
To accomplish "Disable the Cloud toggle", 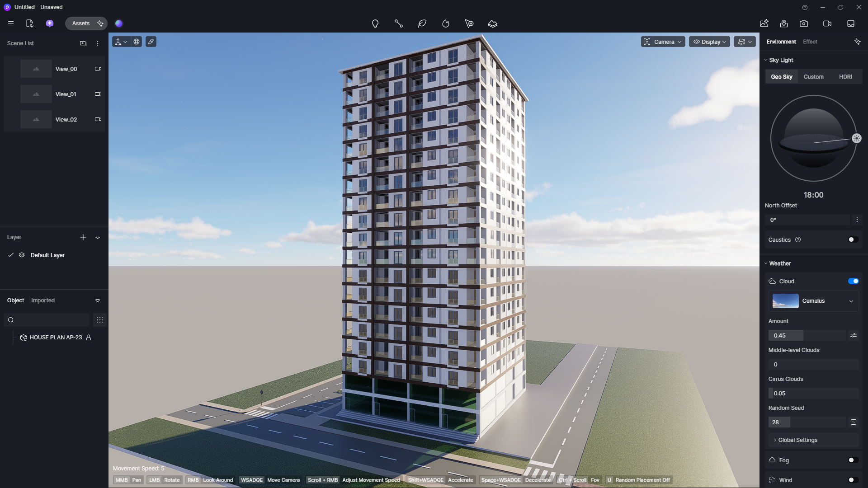I will (853, 281).
